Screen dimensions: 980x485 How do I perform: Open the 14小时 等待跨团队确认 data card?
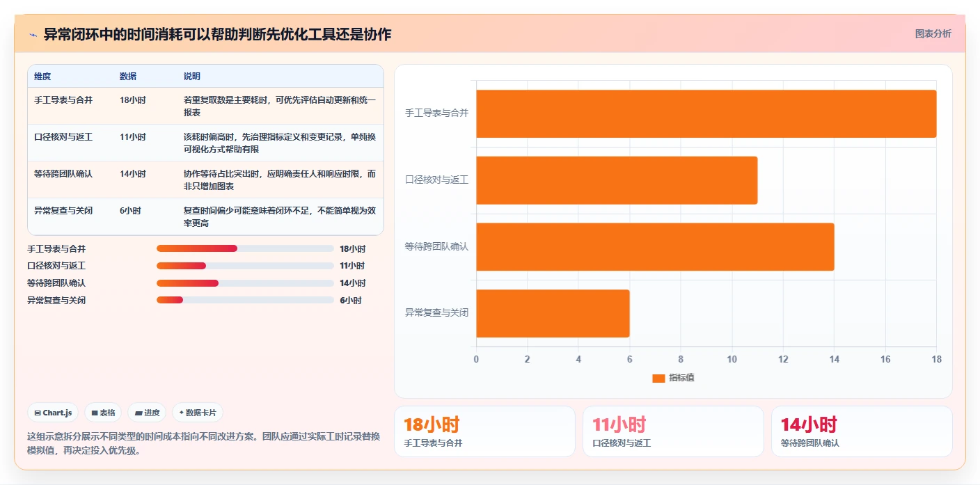click(862, 431)
